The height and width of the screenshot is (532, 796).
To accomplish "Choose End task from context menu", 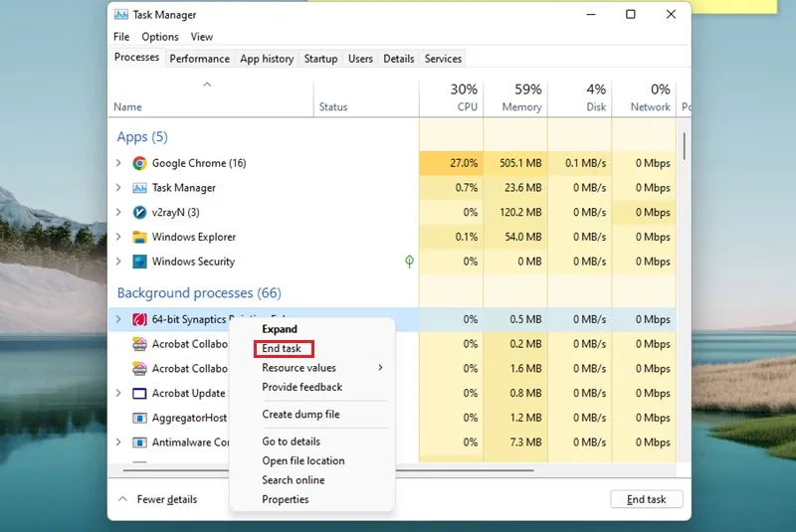I will tap(282, 348).
